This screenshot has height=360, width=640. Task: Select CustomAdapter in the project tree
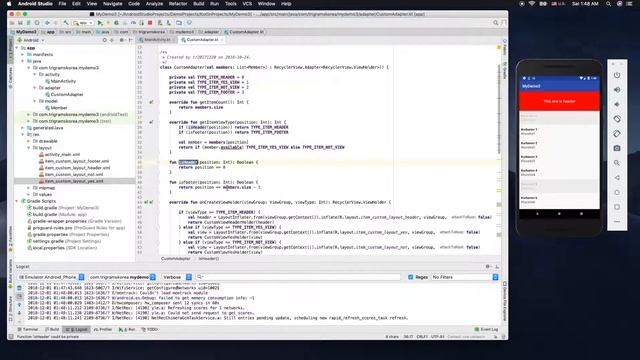67,94
